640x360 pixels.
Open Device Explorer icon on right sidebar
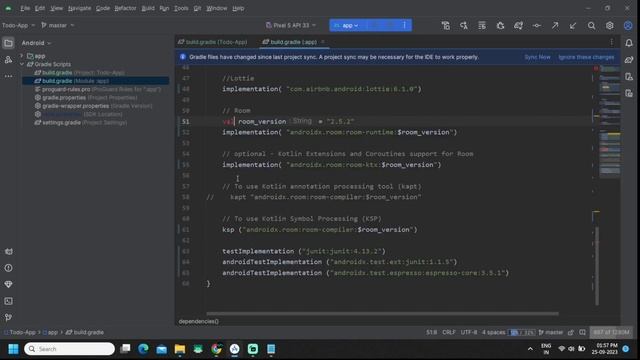[x=629, y=76]
